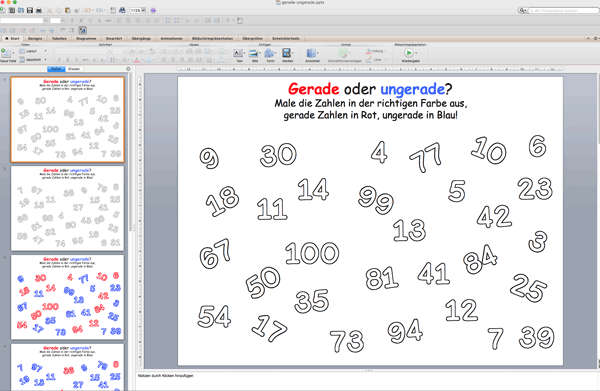Image resolution: width=600 pixels, height=391 pixels.
Task: Click the Text box insert icon
Action: click(x=238, y=53)
